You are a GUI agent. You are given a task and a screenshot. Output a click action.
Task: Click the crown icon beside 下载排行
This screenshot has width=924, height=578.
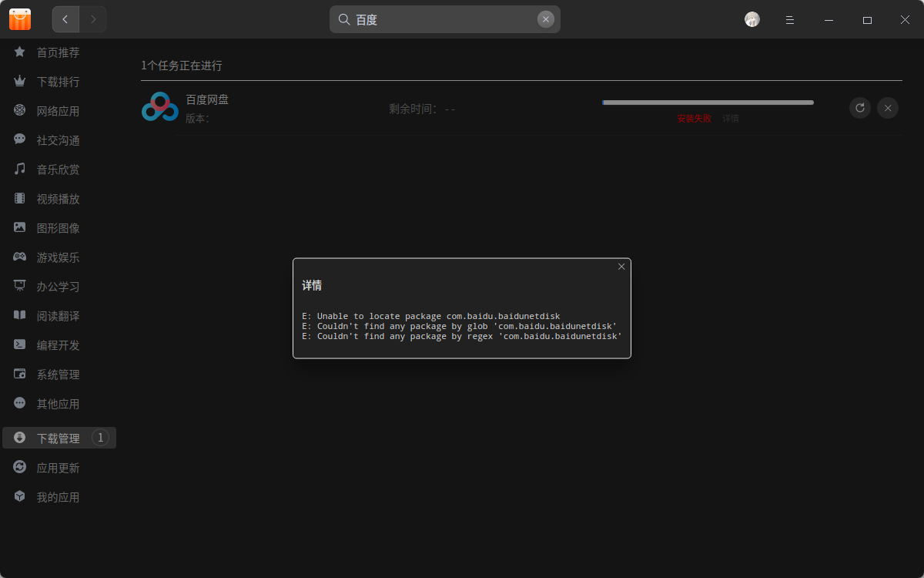tap(20, 81)
